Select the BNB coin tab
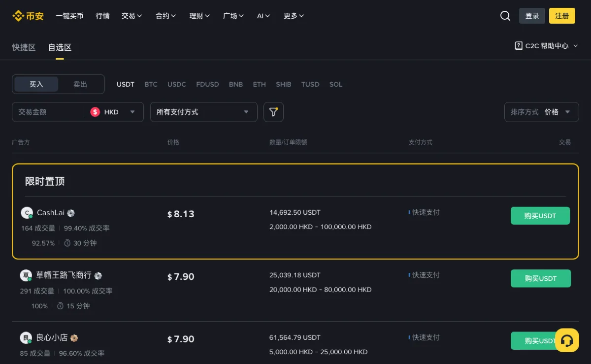The height and width of the screenshot is (364, 591). (236, 84)
